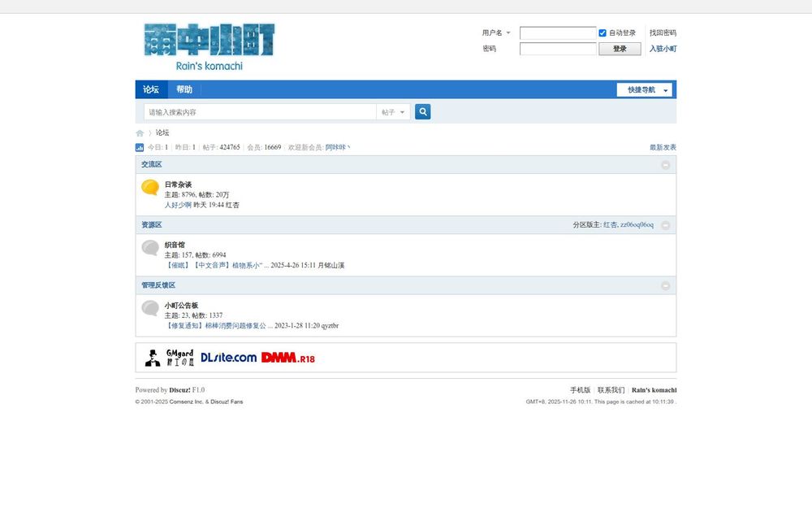
Task: Open the 帖子 search type dropdown
Action: pos(393,112)
